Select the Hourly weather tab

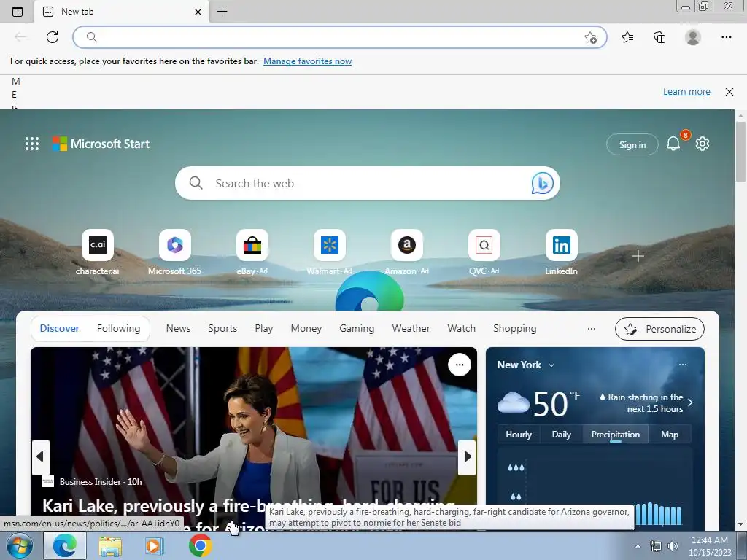(519, 435)
